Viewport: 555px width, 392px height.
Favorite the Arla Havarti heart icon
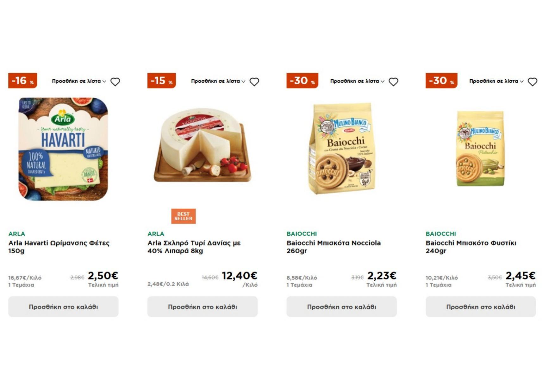(115, 82)
